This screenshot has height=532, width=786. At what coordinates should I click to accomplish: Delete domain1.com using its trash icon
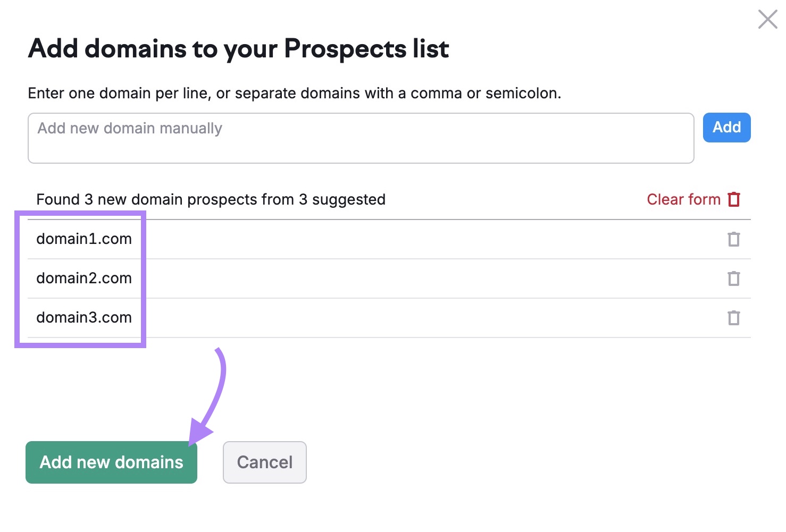(734, 239)
